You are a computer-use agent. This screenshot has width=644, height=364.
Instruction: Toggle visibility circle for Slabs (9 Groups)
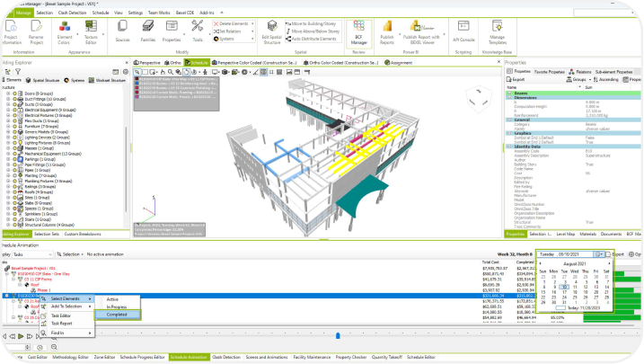click(14, 203)
